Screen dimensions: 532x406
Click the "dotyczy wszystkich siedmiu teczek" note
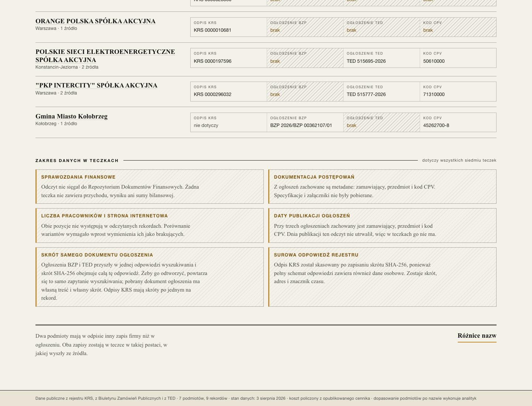tap(459, 160)
